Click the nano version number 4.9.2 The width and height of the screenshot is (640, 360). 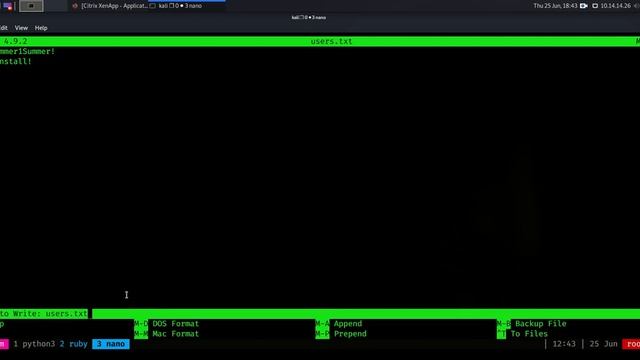coord(16,41)
